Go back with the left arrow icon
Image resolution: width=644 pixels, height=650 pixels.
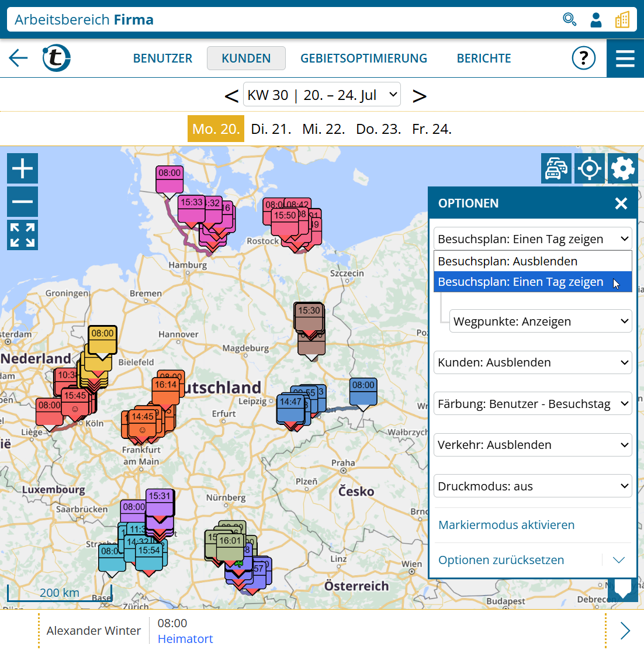click(18, 58)
